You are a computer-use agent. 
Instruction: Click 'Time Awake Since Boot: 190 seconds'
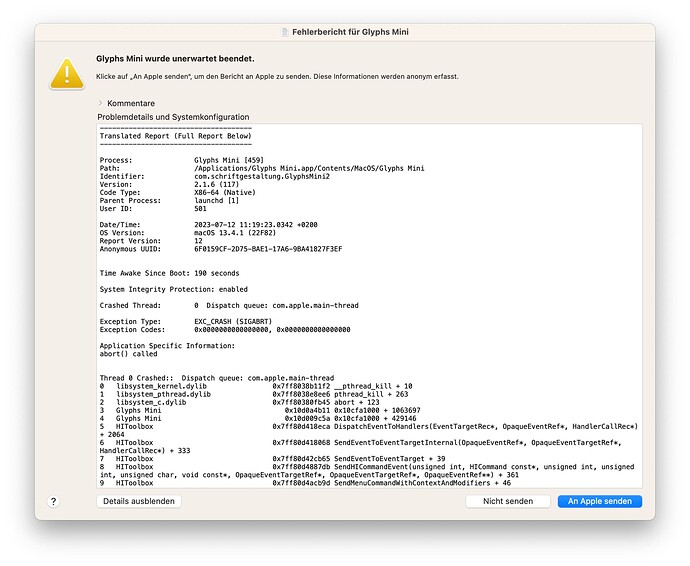pos(169,273)
